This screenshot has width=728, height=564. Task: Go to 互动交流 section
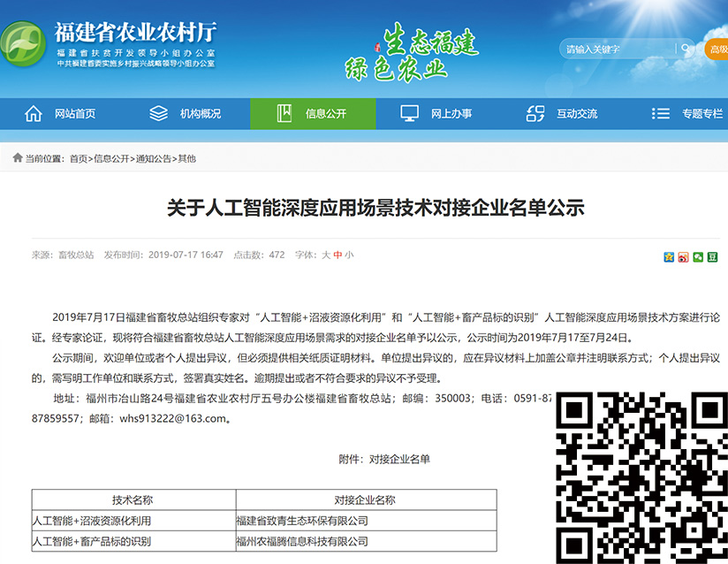tap(577, 114)
